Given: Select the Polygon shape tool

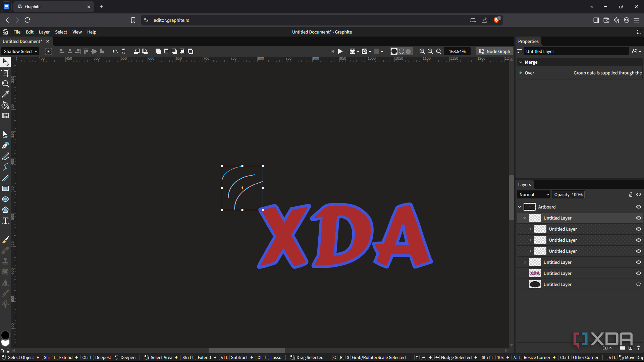Looking at the screenshot, I should tap(5, 210).
